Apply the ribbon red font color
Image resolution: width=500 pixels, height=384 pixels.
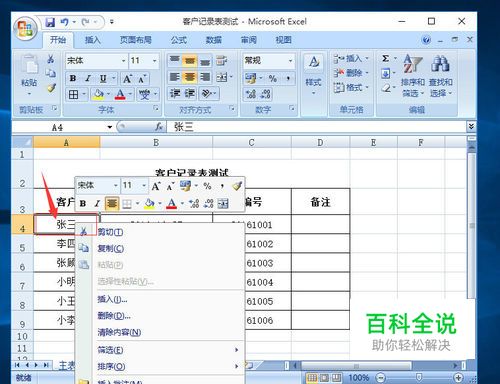pyautogui.click(x=120, y=94)
